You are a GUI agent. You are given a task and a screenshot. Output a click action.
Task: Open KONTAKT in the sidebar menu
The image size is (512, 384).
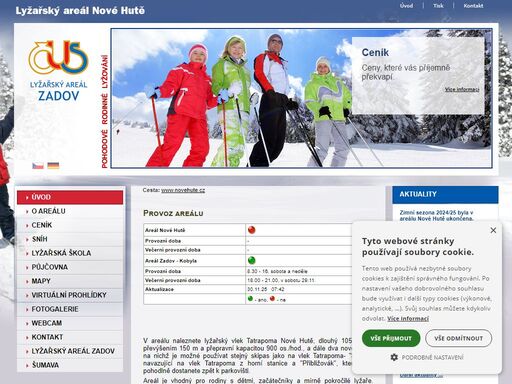pyautogui.click(x=70, y=337)
